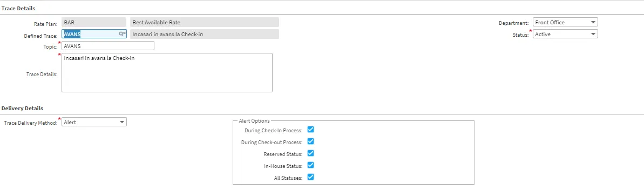The width and height of the screenshot is (644, 196).
Task: Click the search icon in Defined Trace field
Action: (x=122, y=34)
